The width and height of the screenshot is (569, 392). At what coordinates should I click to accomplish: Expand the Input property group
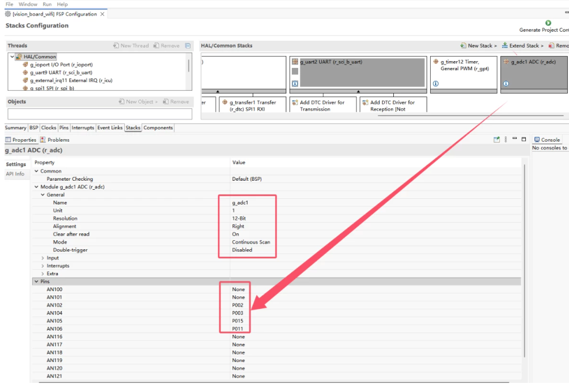pos(43,258)
